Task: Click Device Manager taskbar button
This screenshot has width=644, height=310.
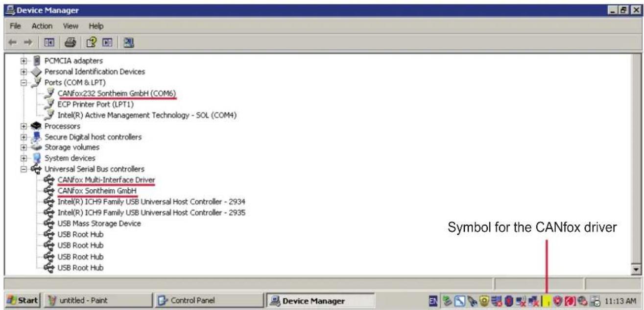Action: pos(321,301)
